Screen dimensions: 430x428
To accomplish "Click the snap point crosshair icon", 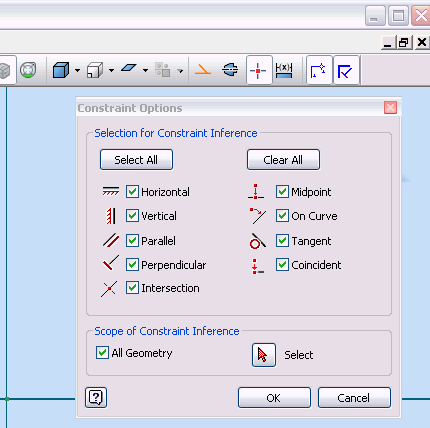I will tap(258, 70).
